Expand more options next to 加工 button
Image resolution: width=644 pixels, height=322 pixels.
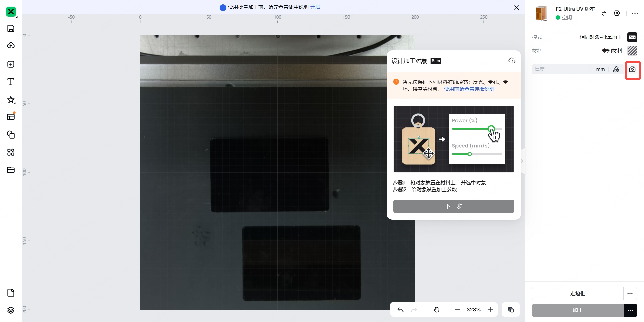[x=630, y=310]
